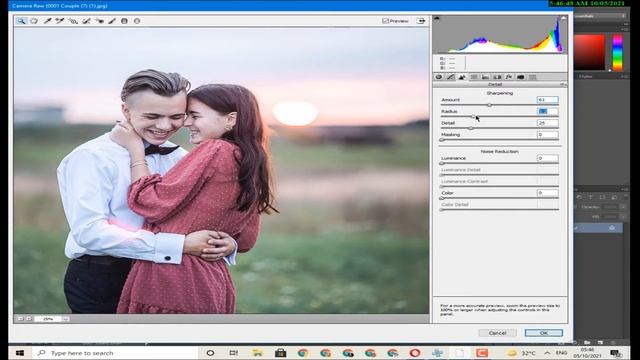Open the Camera Calibration panel tab
Screen dimensions: 640x360
pyautogui.click(x=520, y=77)
